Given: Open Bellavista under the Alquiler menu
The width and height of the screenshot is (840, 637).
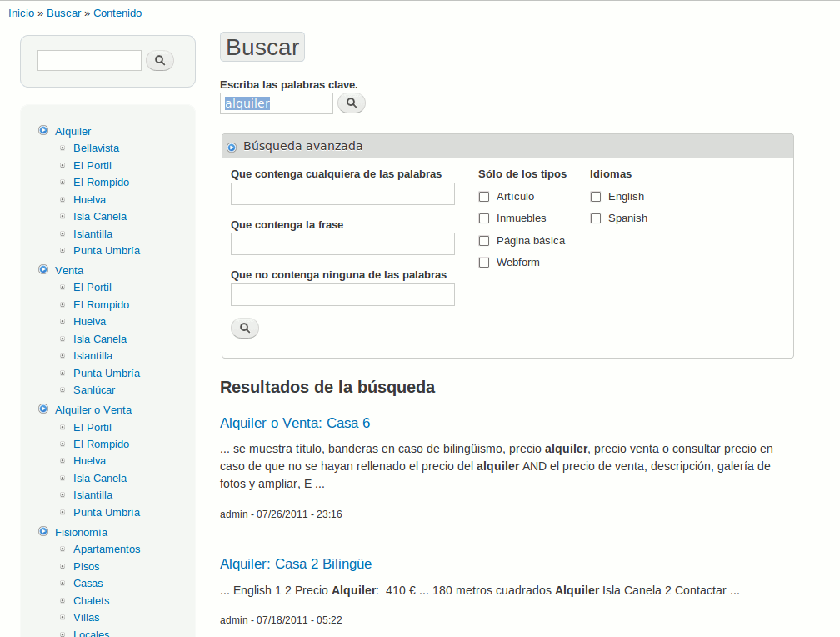Looking at the screenshot, I should coord(96,148).
